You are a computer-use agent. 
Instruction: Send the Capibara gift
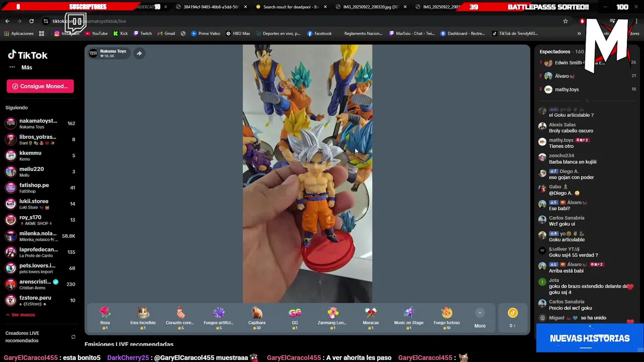tap(257, 318)
